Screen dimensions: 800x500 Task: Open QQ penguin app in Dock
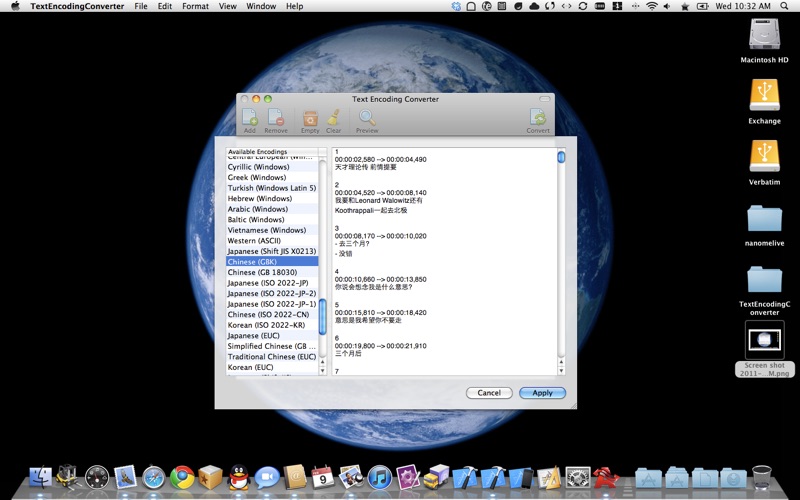[239, 478]
